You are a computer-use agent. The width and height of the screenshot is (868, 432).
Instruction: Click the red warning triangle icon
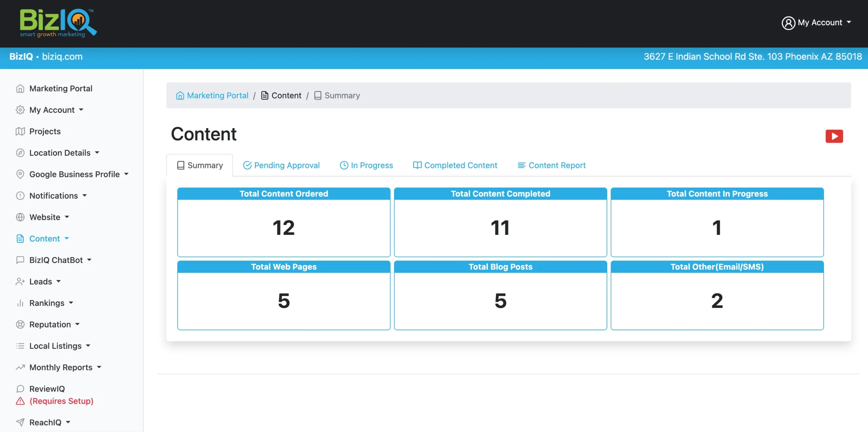click(x=20, y=401)
